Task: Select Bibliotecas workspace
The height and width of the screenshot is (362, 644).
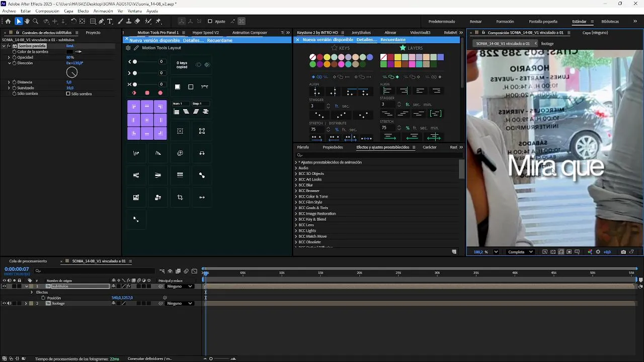Action: pyautogui.click(x=610, y=22)
